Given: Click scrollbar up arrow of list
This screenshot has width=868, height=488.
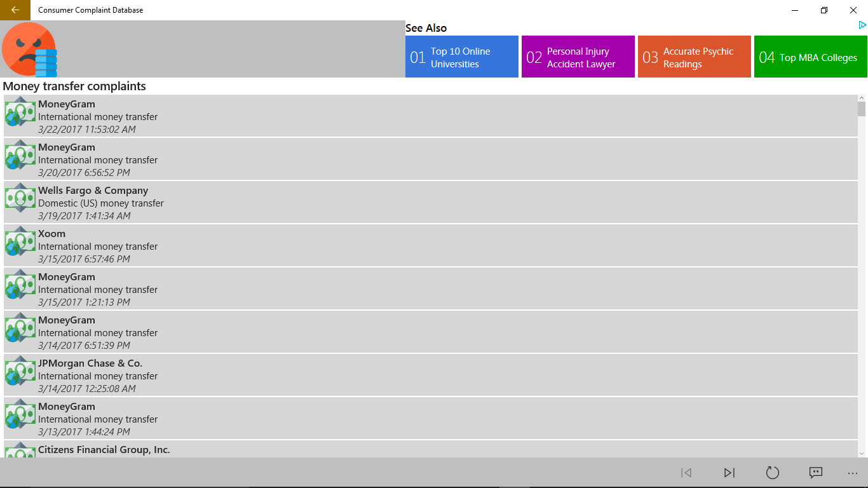Looking at the screenshot, I should (x=862, y=98).
